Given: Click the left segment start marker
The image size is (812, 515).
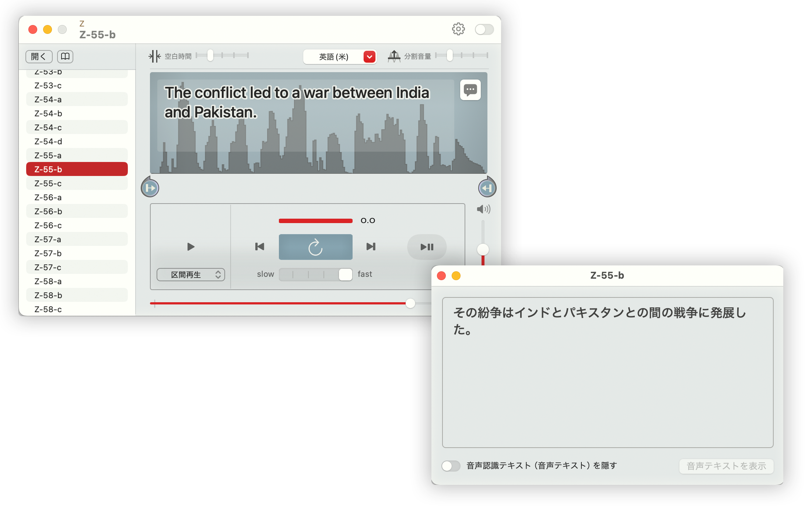Looking at the screenshot, I should click(x=150, y=188).
